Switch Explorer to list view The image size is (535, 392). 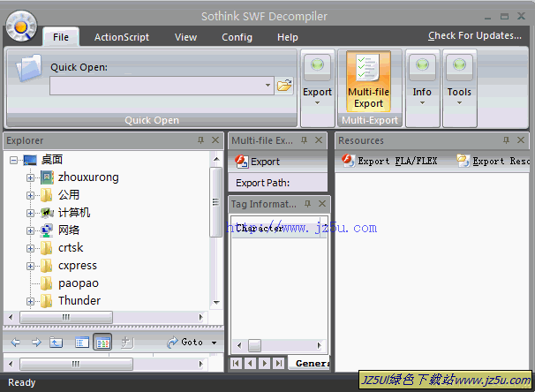[x=82, y=343]
